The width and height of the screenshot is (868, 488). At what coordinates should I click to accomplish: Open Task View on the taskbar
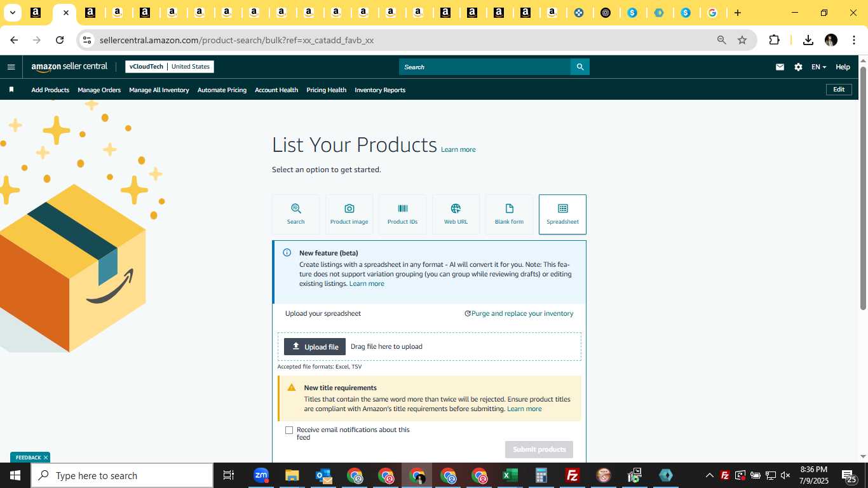229,475
